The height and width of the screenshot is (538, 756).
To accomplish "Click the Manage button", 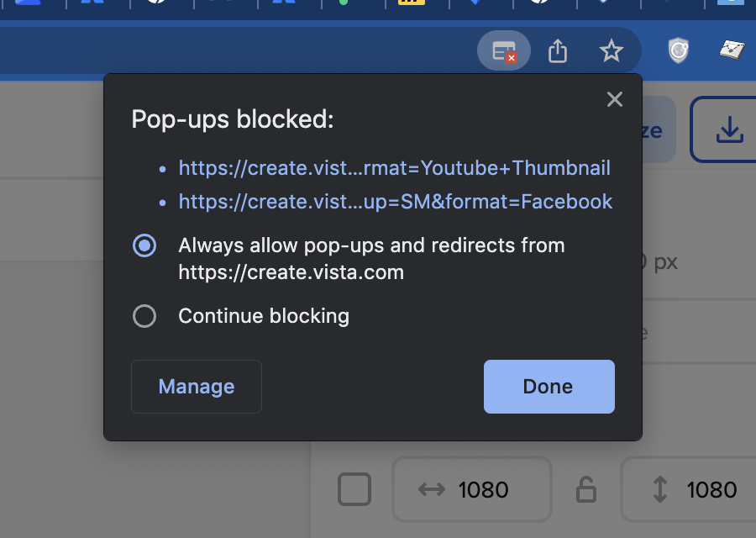I will click(x=197, y=387).
